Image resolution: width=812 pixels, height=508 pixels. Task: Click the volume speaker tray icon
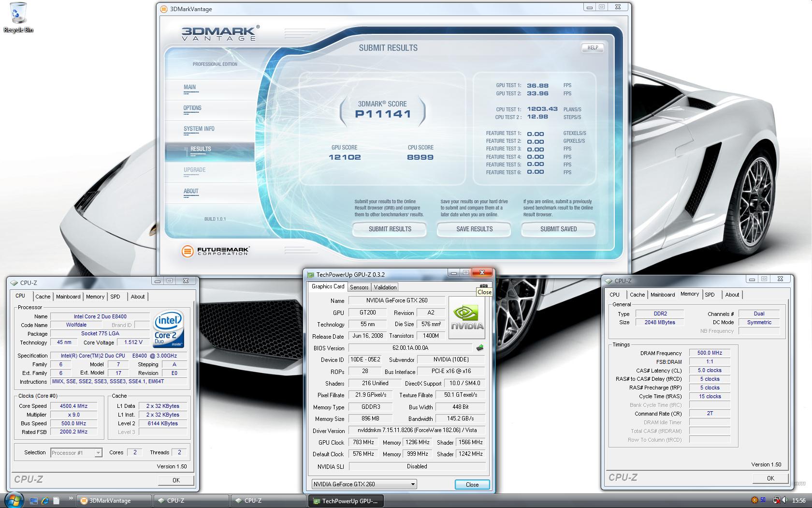tap(784, 500)
